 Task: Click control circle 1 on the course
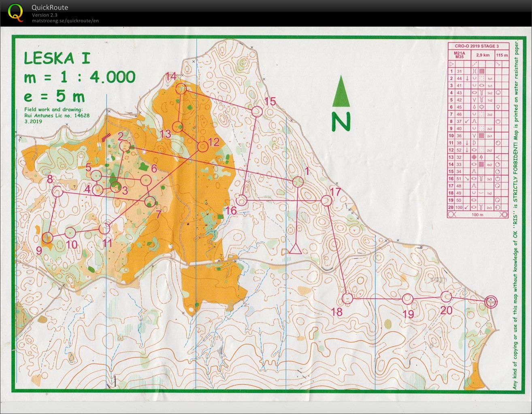pos(298,182)
